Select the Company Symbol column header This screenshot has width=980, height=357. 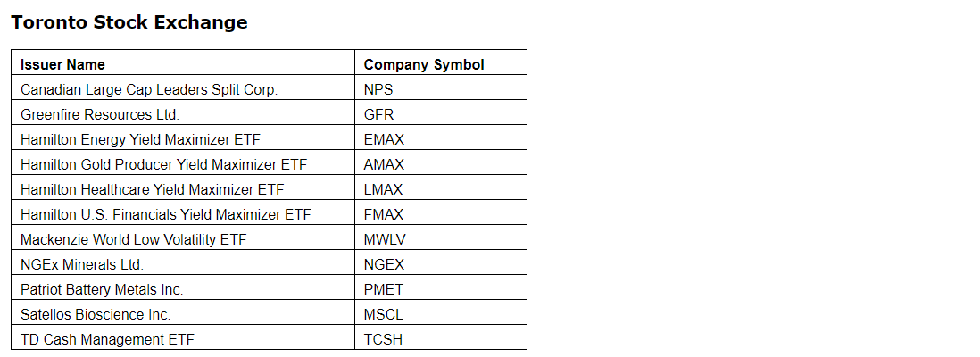[424, 64]
